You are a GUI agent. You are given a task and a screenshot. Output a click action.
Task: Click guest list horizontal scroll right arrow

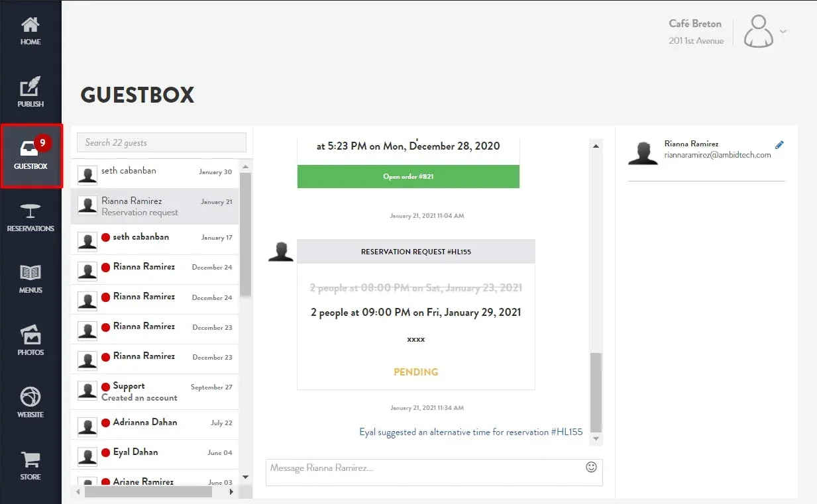pyautogui.click(x=231, y=492)
